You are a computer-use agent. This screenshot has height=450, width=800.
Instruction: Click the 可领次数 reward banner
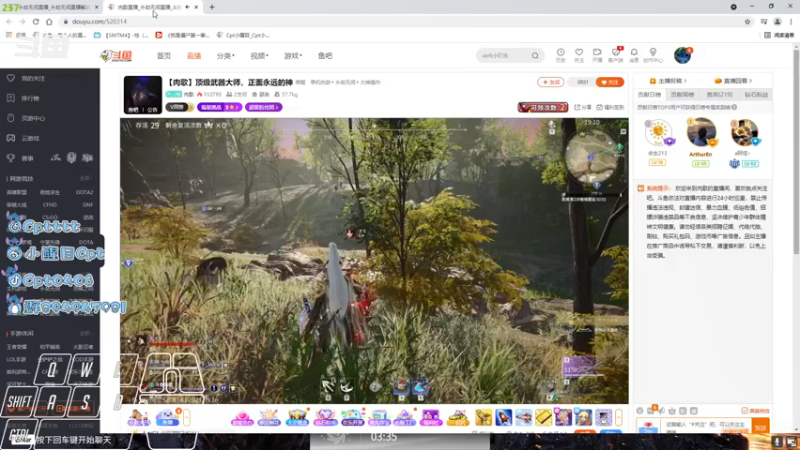pos(543,107)
